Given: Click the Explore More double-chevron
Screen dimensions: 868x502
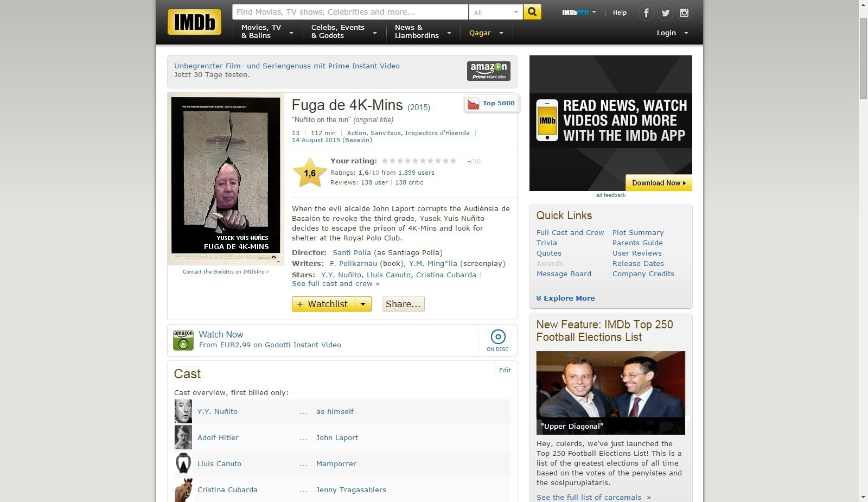Looking at the screenshot, I should point(539,298).
